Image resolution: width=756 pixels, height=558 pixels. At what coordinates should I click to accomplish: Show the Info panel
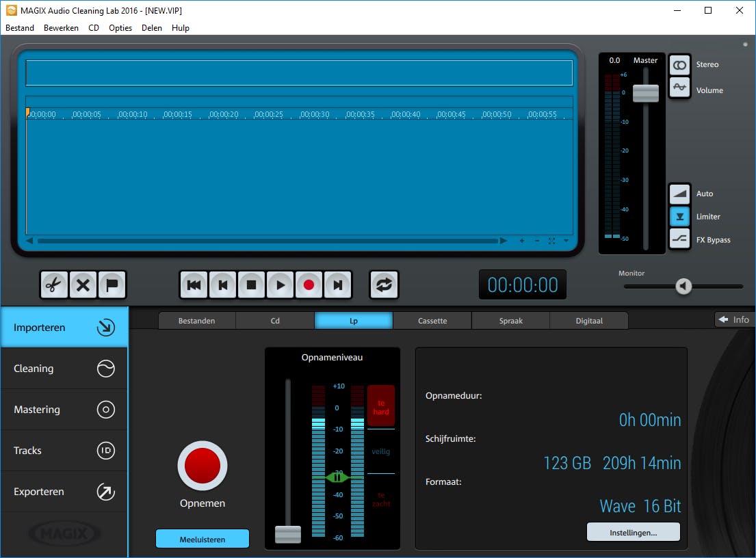[x=734, y=319]
